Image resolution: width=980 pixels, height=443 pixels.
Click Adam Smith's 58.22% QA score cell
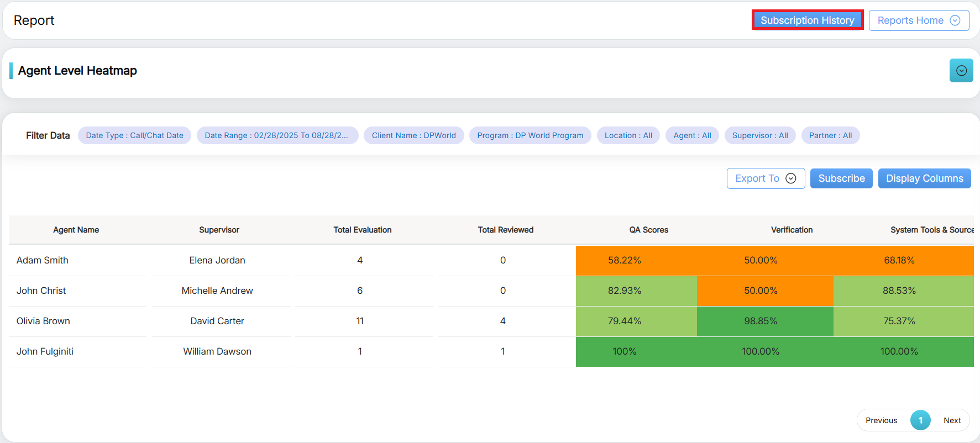point(625,260)
